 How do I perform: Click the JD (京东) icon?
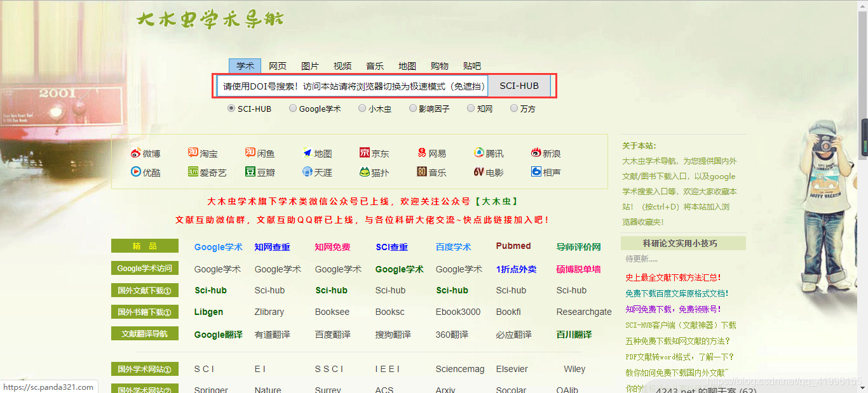365,153
